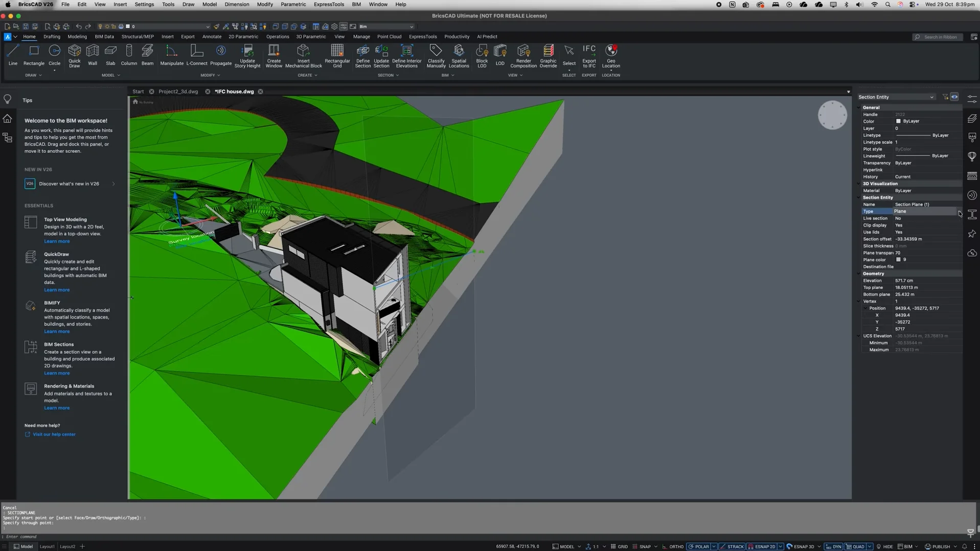
Task: Click the Rectangular Grid tool
Action: [337, 55]
